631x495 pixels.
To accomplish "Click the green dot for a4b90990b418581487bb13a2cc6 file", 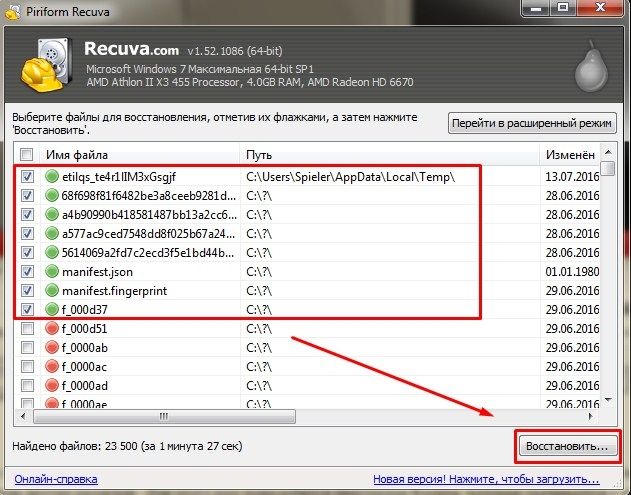I will pyautogui.click(x=52, y=214).
